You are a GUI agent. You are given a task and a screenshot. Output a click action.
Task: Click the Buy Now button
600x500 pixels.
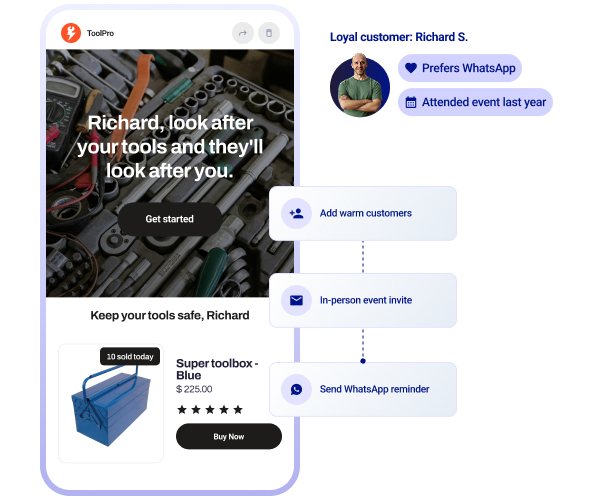coord(229,436)
